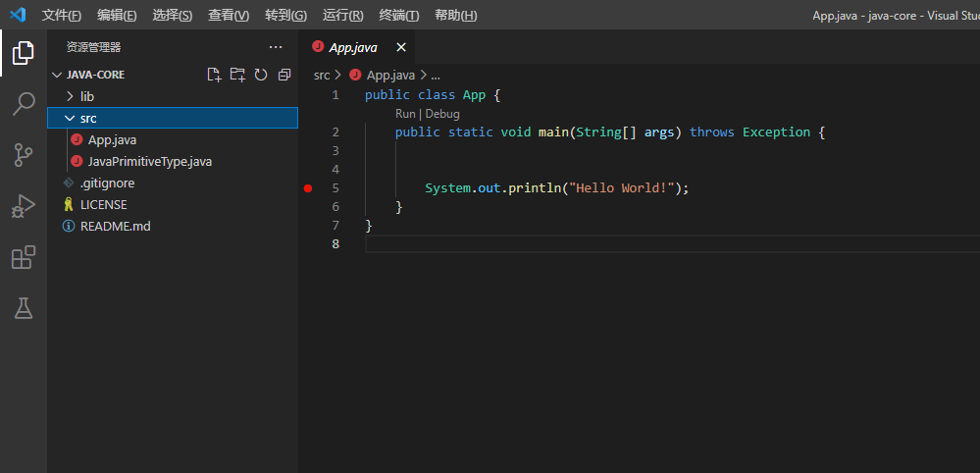Select the App.java editor tab
The height and width of the screenshot is (473, 980).
click(x=357, y=47)
